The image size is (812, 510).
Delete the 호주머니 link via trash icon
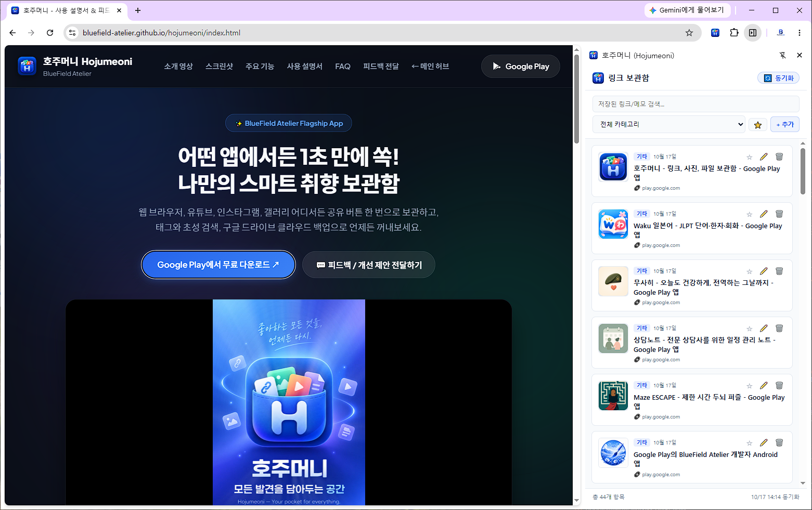click(779, 156)
